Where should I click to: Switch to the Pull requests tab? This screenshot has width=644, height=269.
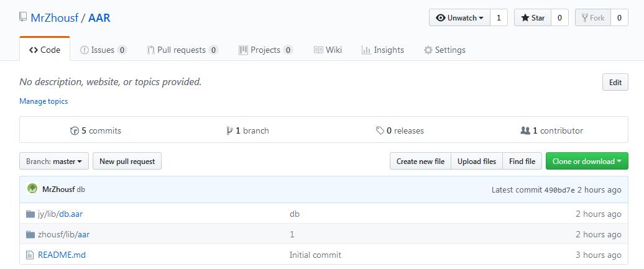(x=182, y=50)
